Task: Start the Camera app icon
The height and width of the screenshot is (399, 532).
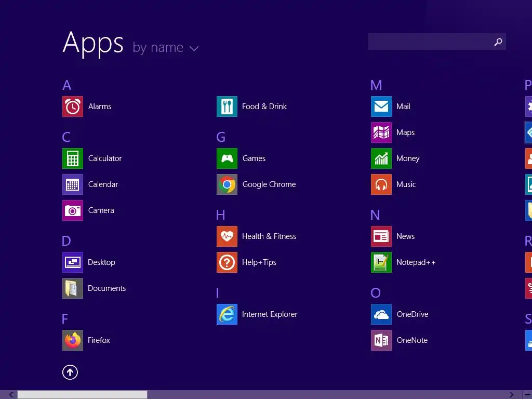Action: click(73, 210)
